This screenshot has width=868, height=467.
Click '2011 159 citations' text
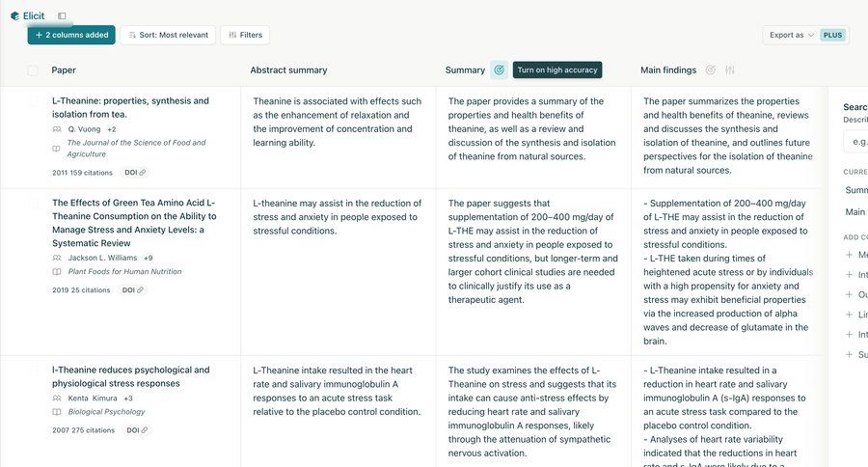pos(82,173)
